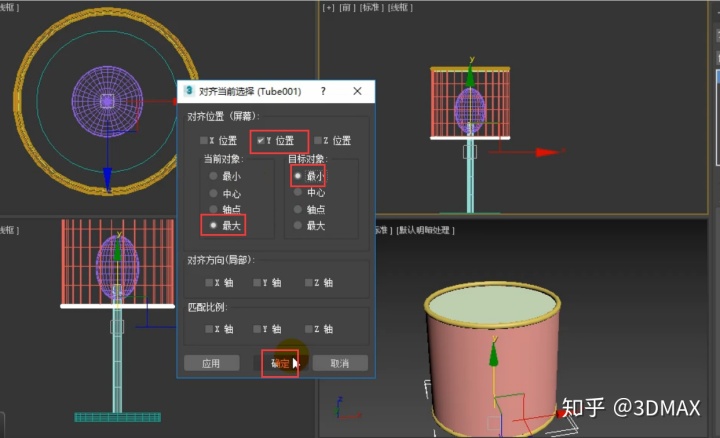720x438 pixels.
Task: Open the [+] viewport menu in front view
Action: 328,8
